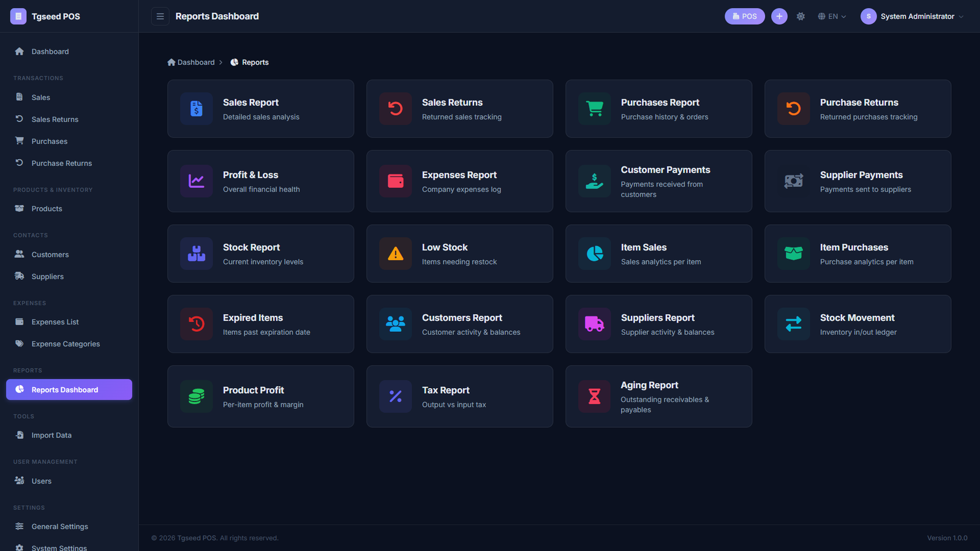The image size is (980, 551).
Task: Click the Tgseed POS logo icon
Action: [18, 17]
